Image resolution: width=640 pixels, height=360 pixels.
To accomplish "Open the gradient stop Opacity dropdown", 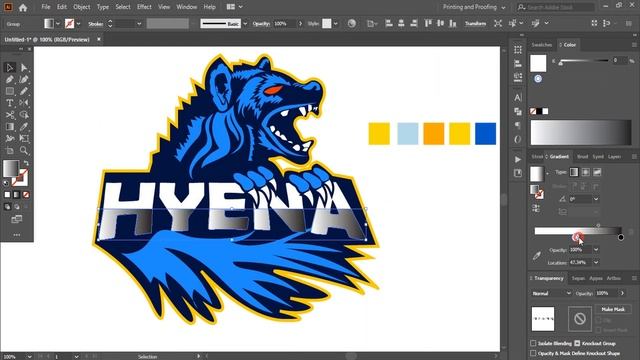I will click(596, 249).
